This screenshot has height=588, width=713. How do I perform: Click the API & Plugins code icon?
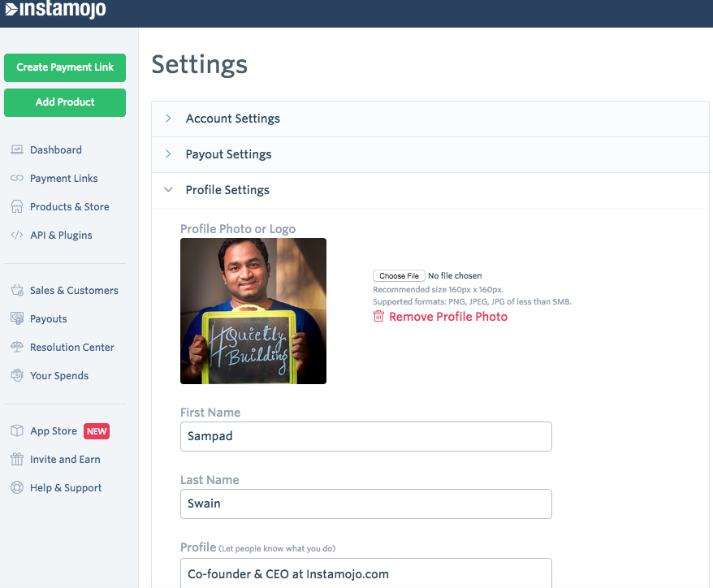click(x=16, y=236)
